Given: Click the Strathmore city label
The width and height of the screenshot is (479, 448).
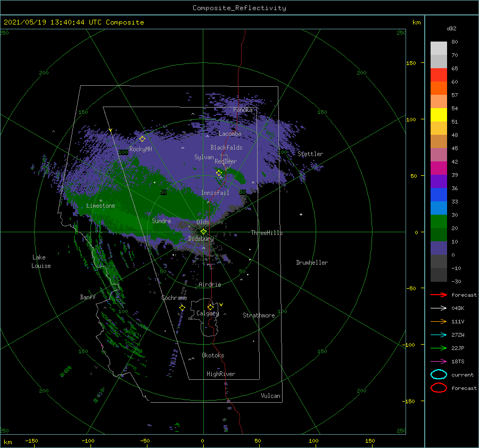Looking at the screenshot, I should coord(259,315).
